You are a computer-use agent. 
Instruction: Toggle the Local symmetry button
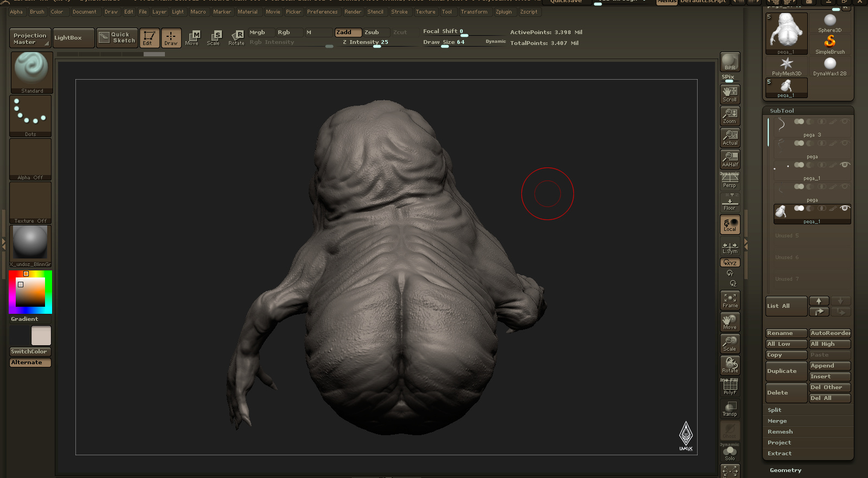tap(730, 224)
